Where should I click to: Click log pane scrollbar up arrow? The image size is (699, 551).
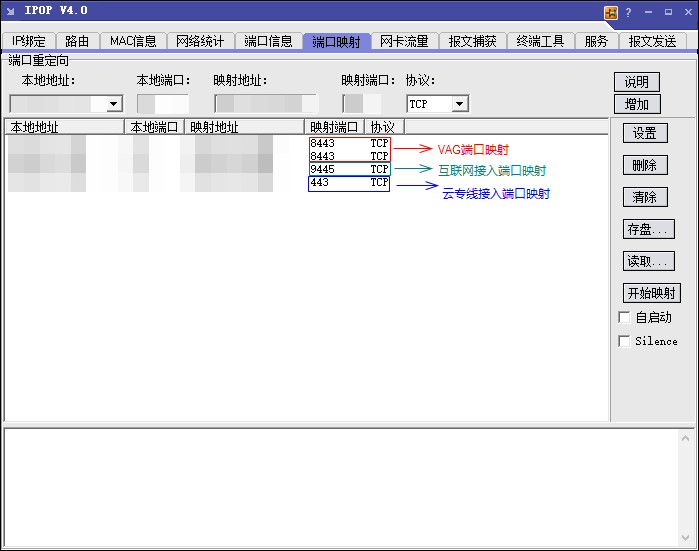pos(686,439)
